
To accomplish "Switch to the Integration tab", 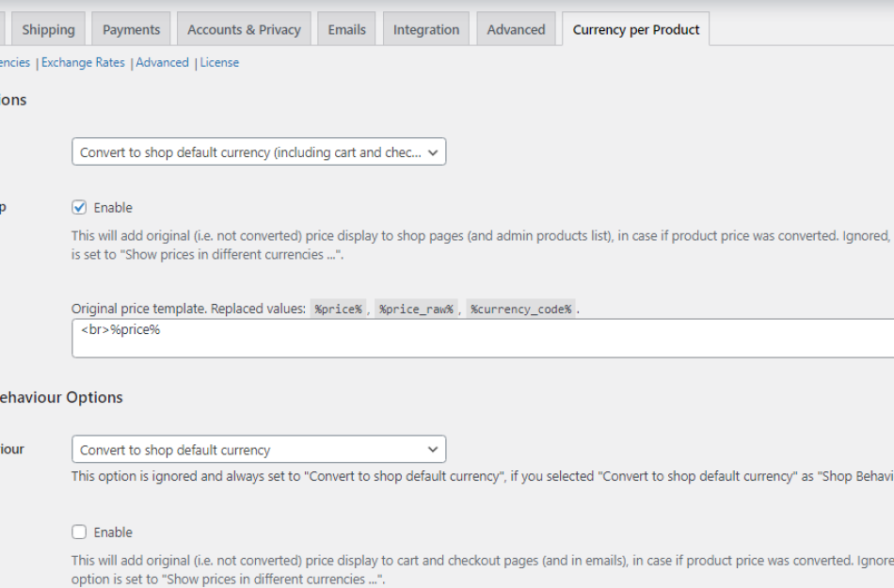I will 425,28.
